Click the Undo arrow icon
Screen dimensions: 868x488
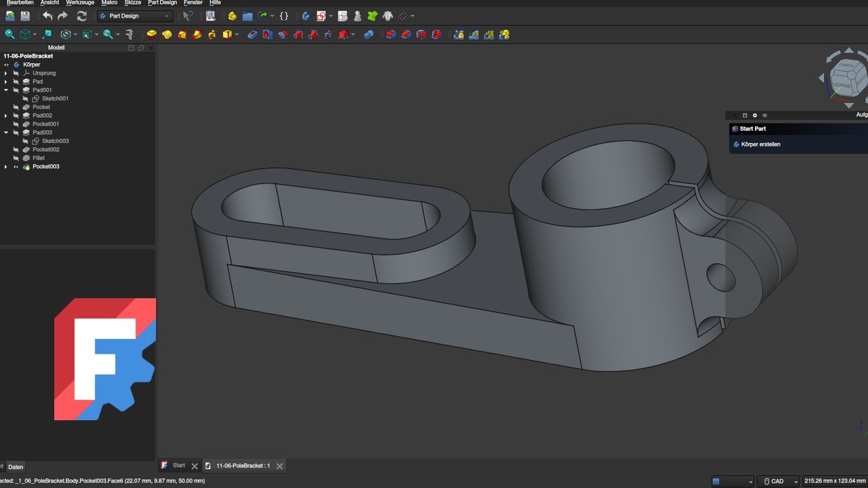click(x=47, y=16)
